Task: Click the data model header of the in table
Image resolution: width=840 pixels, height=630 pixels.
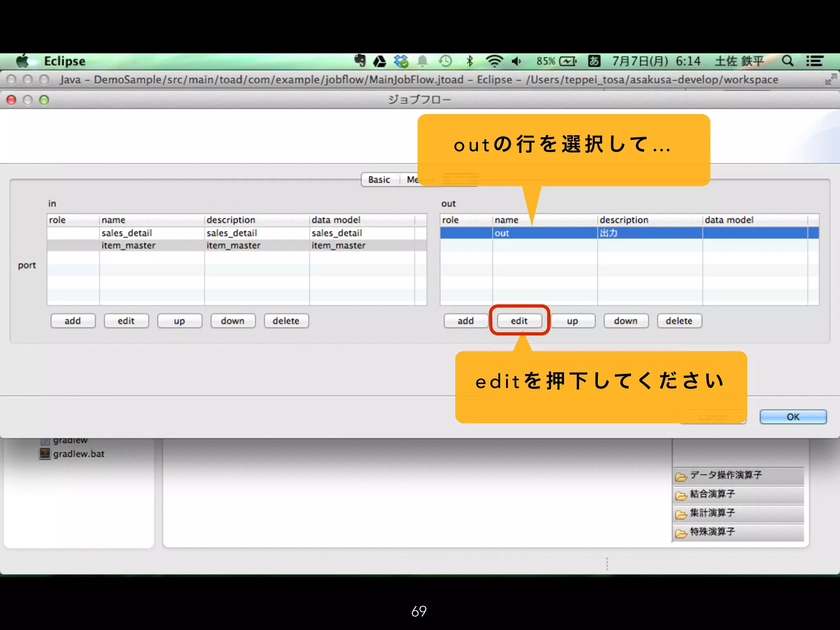Action: pyautogui.click(x=362, y=220)
